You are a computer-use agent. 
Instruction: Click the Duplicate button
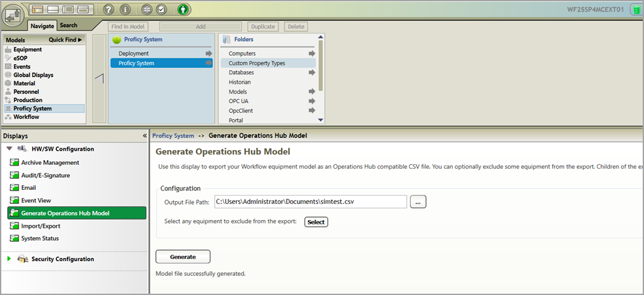coord(263,27)
